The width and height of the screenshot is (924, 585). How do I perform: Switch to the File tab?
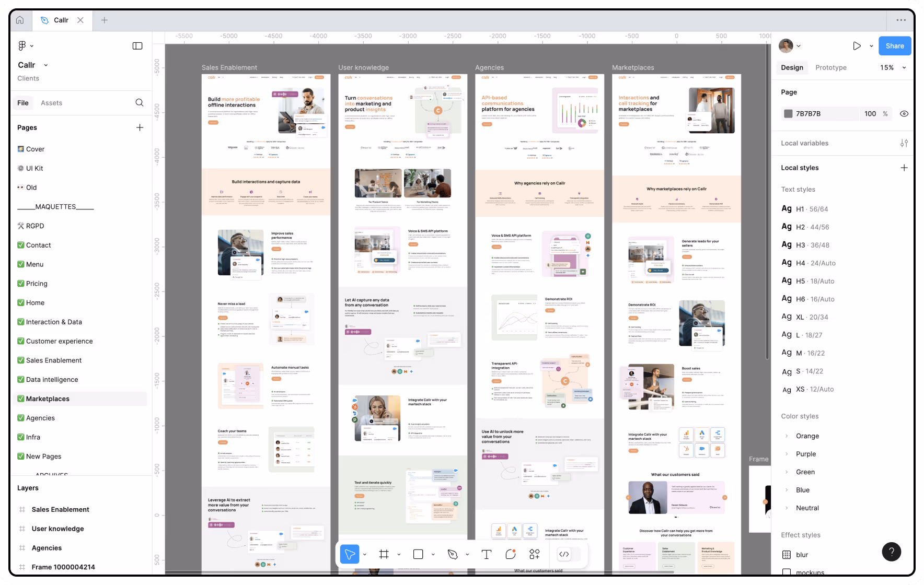23,103
